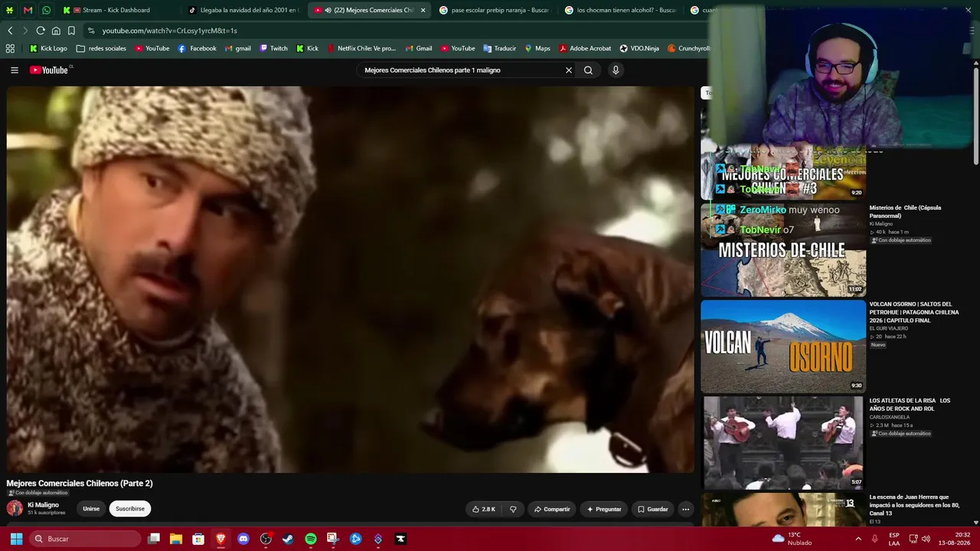Open File Explorer from the taskbar
This screenshot has width=980, height=551.
point(176,539)
